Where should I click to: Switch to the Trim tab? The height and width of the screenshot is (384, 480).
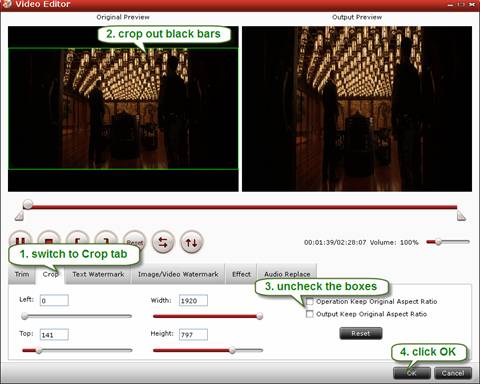pos(22,274)
